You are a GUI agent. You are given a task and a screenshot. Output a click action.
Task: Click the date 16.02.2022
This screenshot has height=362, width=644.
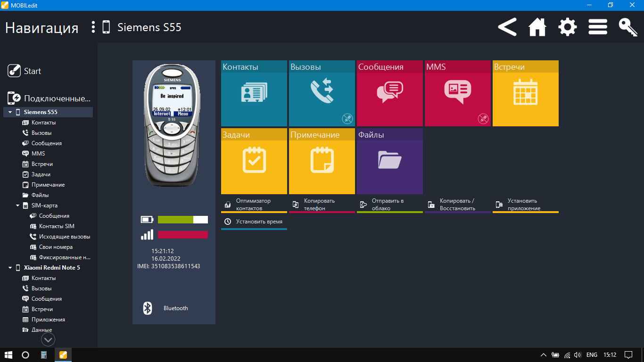point(165,259)
